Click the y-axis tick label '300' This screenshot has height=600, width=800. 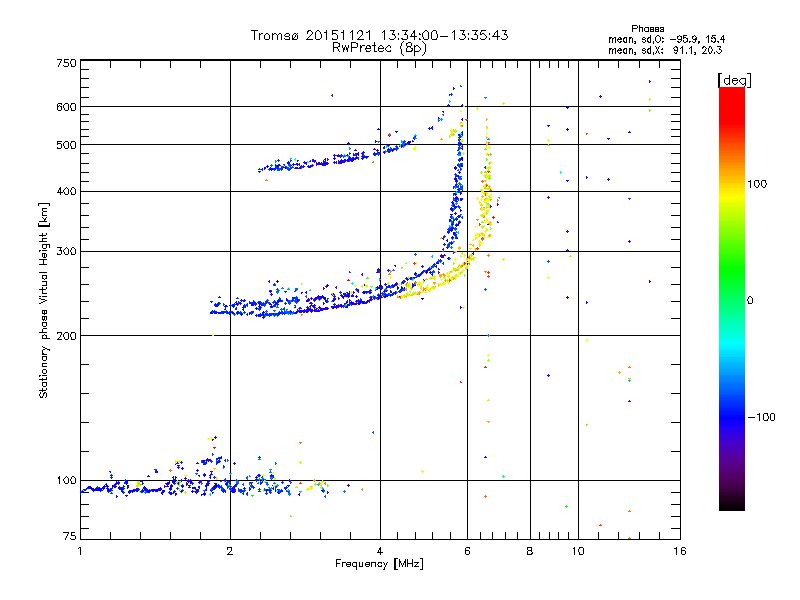point(67,252)
